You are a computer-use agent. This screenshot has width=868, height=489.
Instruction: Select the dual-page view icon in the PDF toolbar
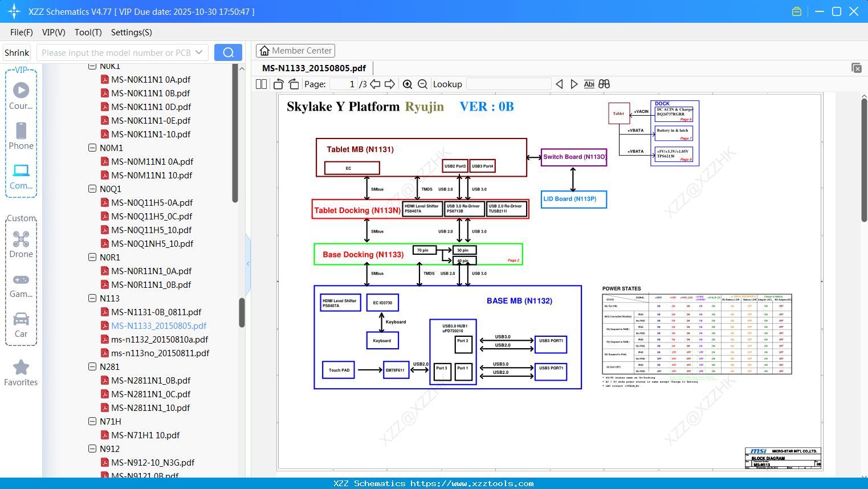tap(261, 84)
